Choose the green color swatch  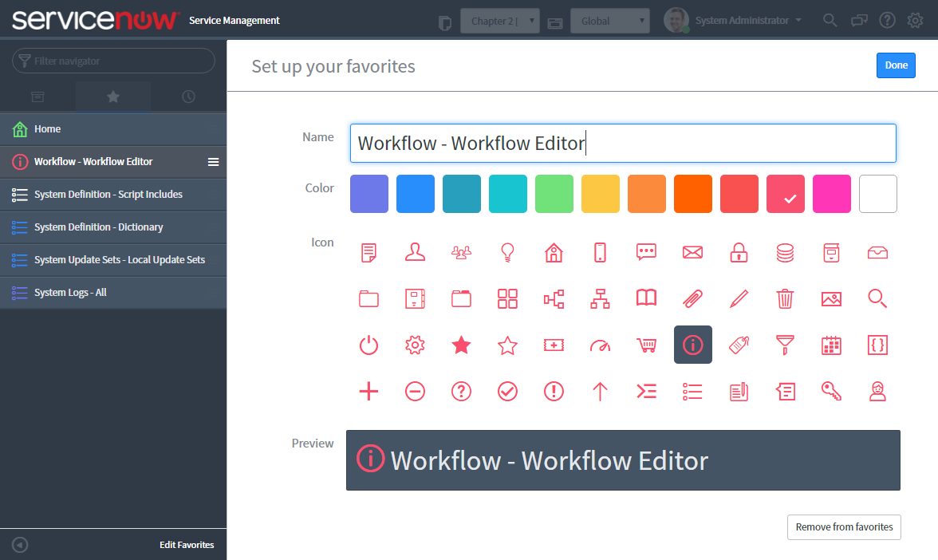pyautogui.click(x=554, y=194)
